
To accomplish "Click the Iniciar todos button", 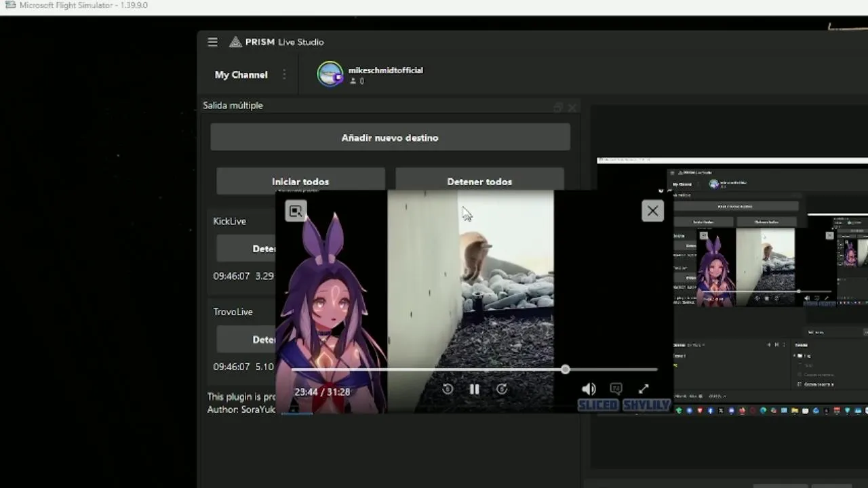I will (x=300, y=181).
